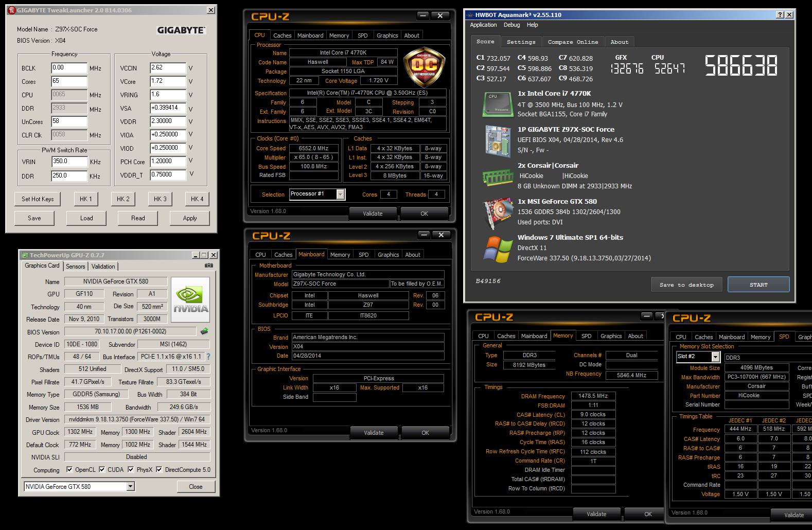Open the Validation tab in GPU-Z
Screen dimensions: 812x530
coord(103,267)
